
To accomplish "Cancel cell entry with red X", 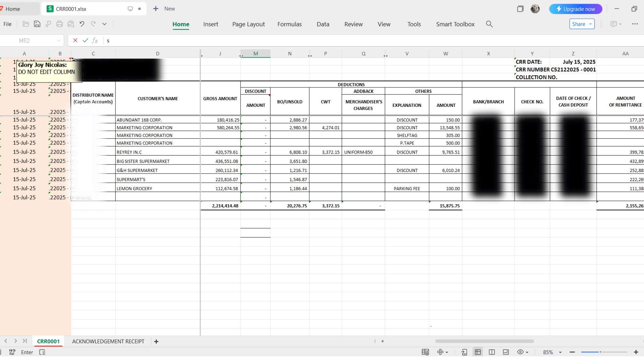I will pos(75,41).
